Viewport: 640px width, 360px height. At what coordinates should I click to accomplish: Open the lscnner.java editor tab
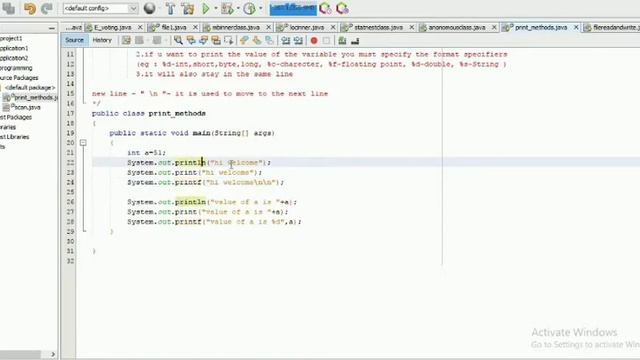pyautogui.click(x=307, y=27)
